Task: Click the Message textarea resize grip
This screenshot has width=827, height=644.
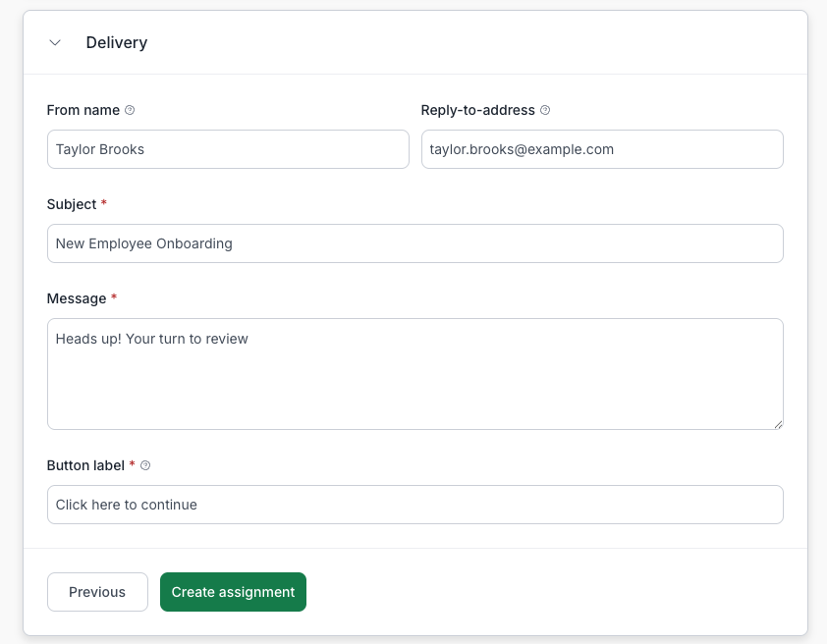Action: click(x=779, y=424)
